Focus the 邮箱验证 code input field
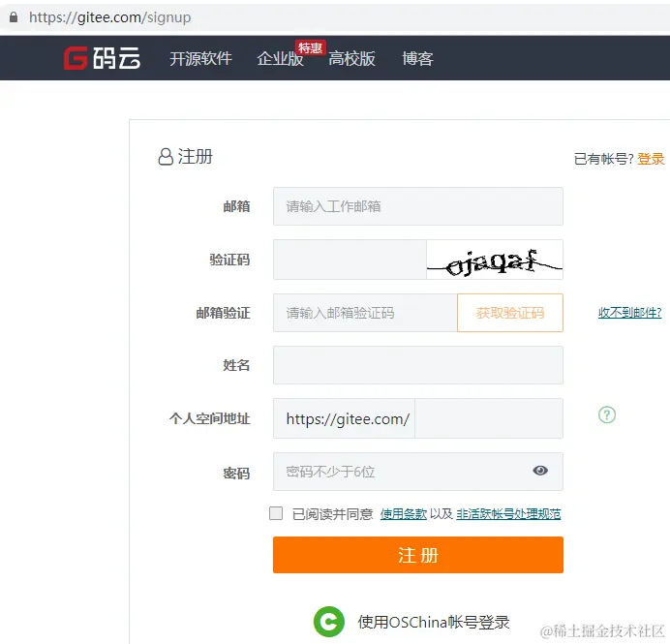The image size is (670, 644). (x=365, y=313)
